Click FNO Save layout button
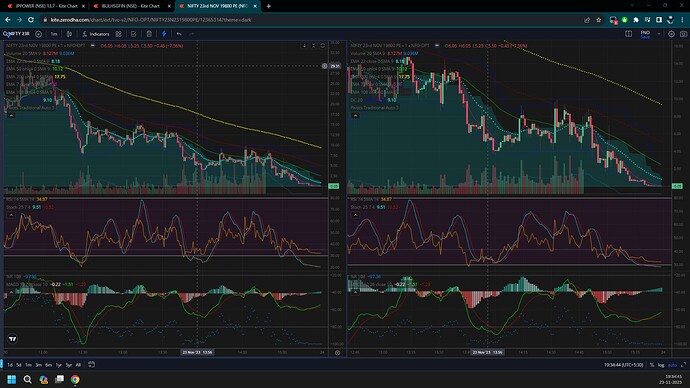 tap(645, 34)
